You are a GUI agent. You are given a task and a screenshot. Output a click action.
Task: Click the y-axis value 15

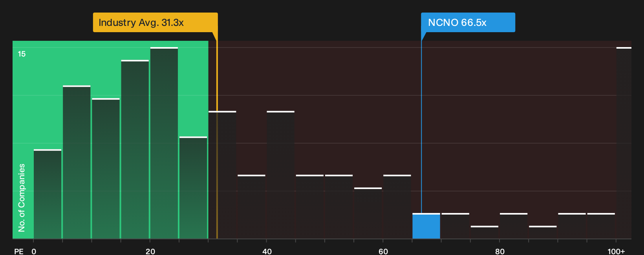tap(22, 54)
